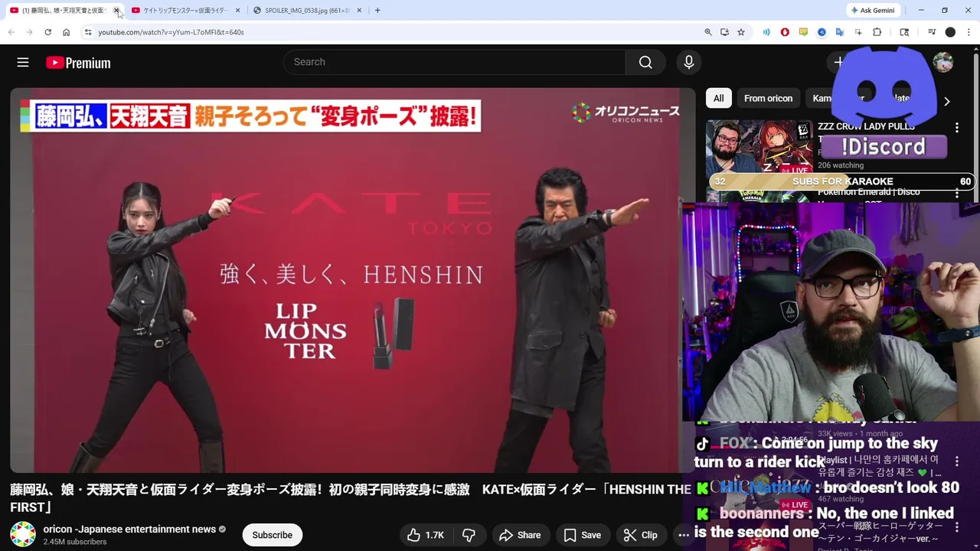This screenshot has height=551, width=980.
Task: Bookmark this page with the star
Action: 741,32
